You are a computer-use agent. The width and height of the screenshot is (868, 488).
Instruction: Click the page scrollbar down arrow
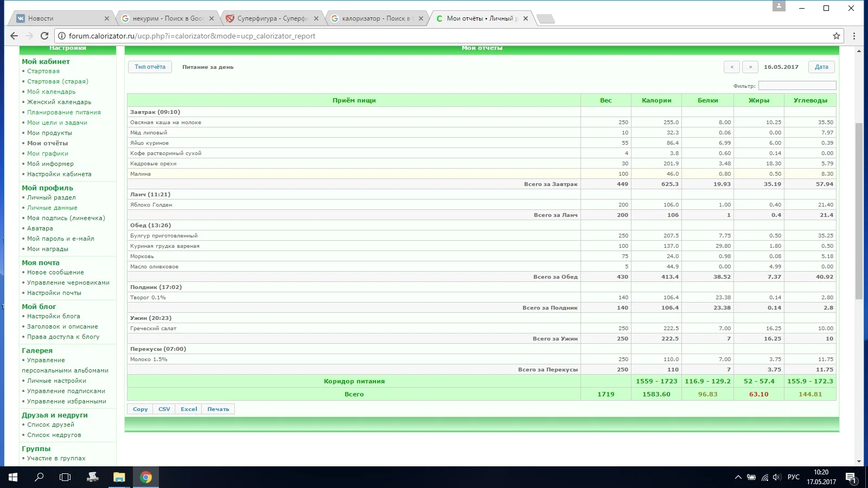tap(859, 461)
